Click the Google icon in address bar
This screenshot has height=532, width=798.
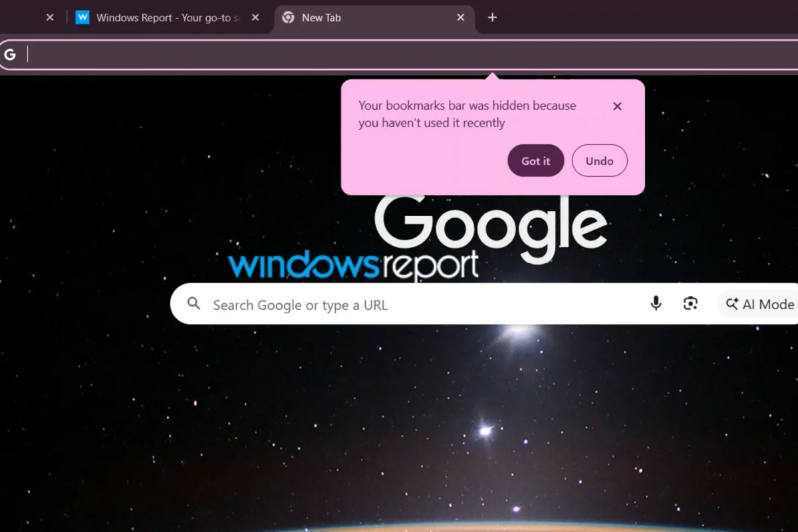[x=10, y=55]
